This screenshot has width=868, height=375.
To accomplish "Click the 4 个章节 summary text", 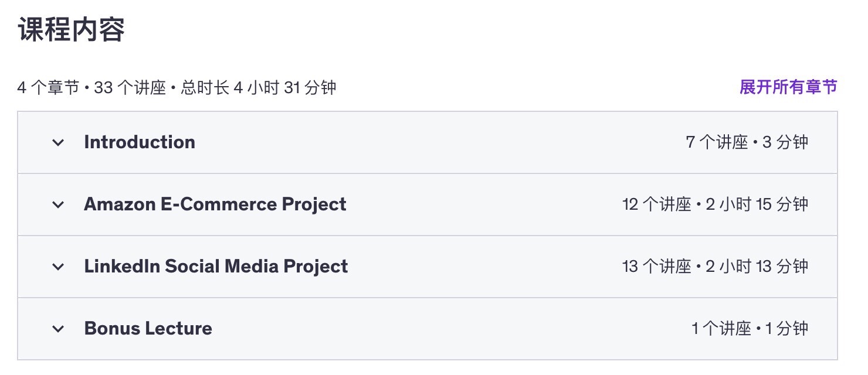I will [48, 88].
